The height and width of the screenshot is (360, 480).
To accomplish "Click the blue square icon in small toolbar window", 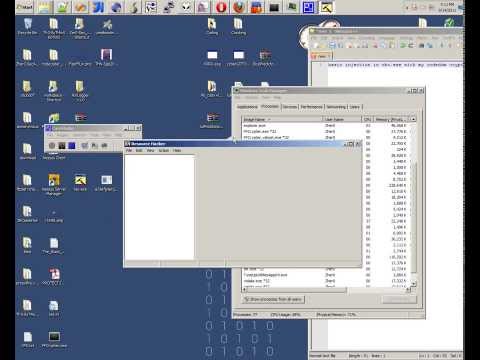I will point(72,146).
